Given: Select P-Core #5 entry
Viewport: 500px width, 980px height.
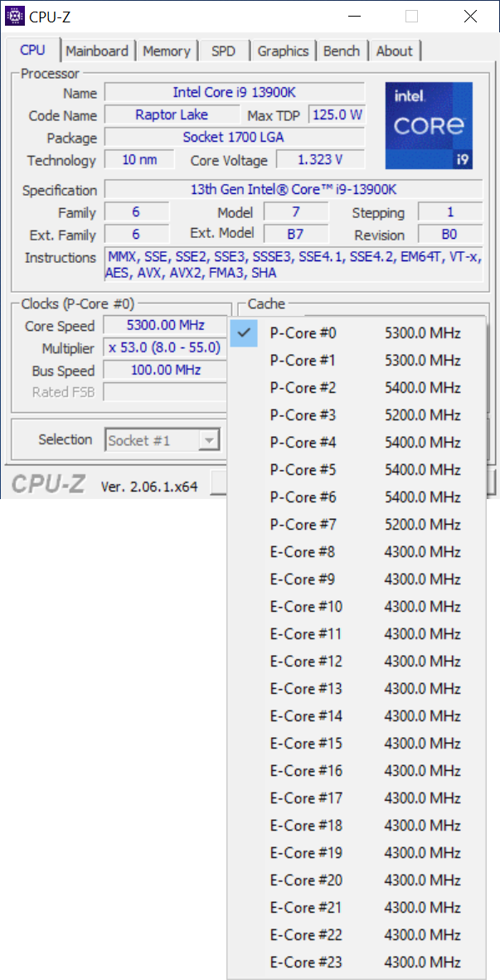Looking at the screenshot, I should coord(357,469).
